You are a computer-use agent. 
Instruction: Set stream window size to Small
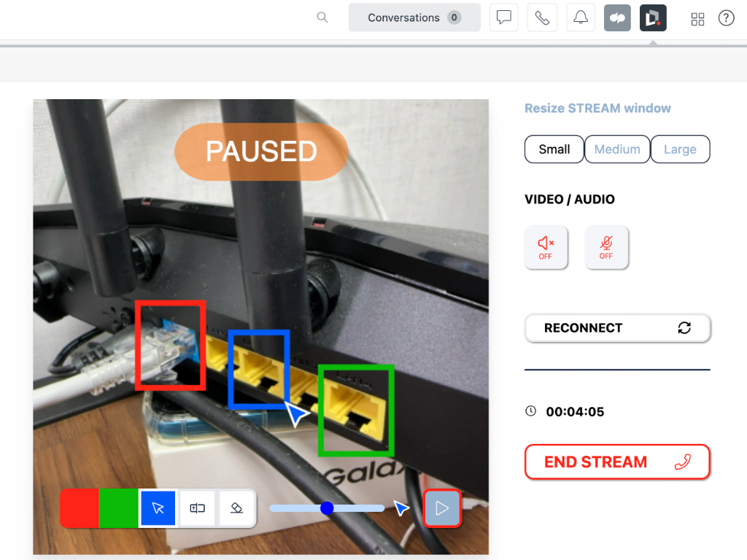tap(554, 149)
